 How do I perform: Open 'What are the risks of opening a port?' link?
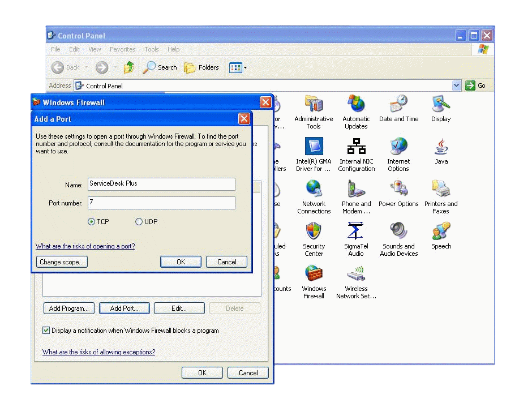pos(85,246)
